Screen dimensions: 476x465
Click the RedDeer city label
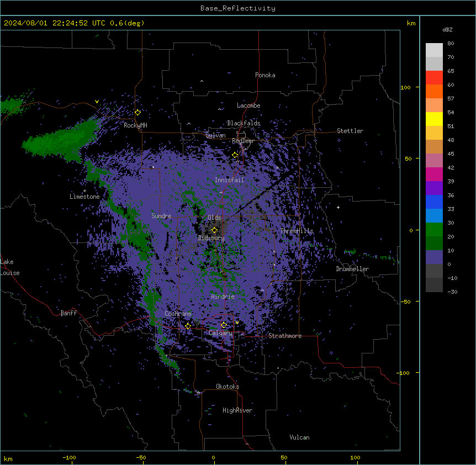[243, 141]
